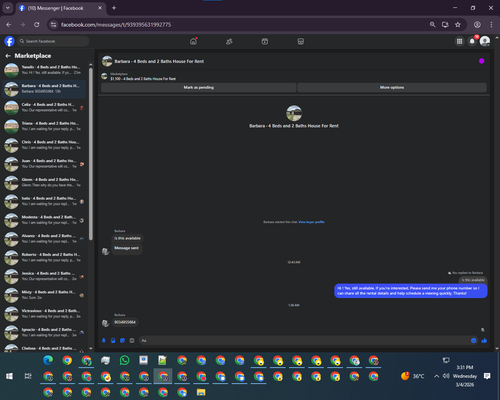This screenshot has height=400, width=500.
Task: Open the Celia conversation
Action: point(45,107)
